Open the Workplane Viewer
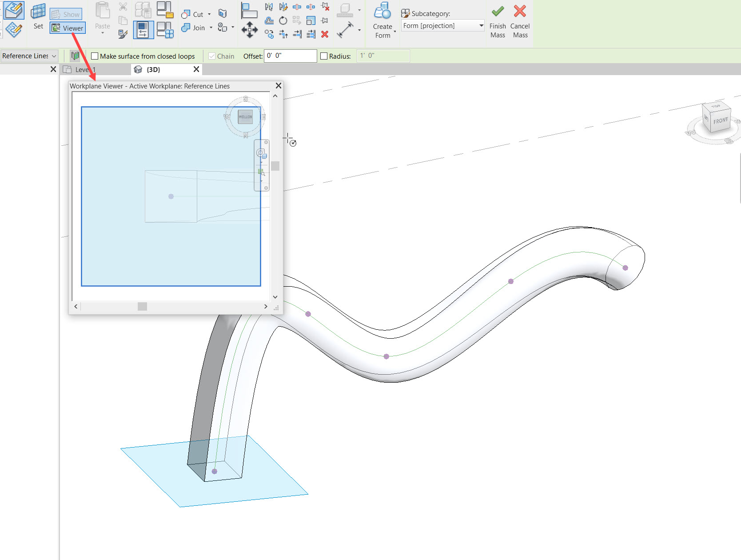The height and width of the screenshot is (560, 741). coord(68,28)
